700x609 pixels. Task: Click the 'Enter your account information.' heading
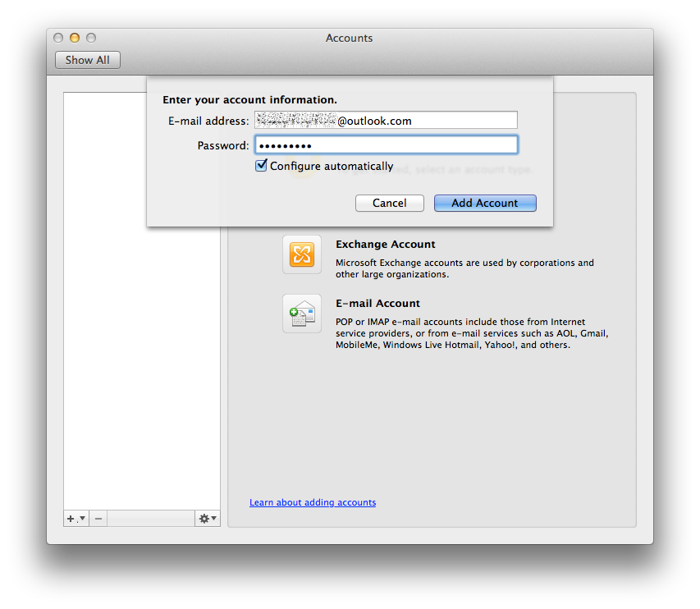(x=249, y=99)
